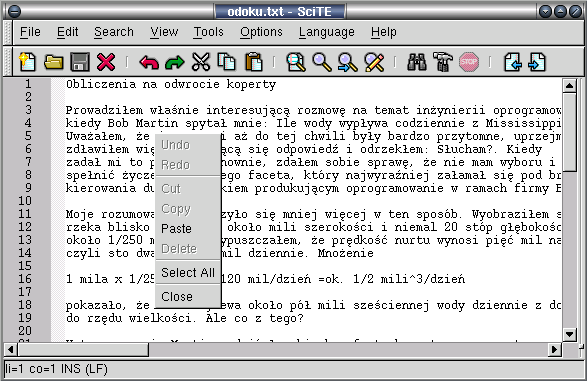Viewport: 587px width, 381px height.
Task: Click the scissors Cut toolbar icon
Action: (201, 62)
